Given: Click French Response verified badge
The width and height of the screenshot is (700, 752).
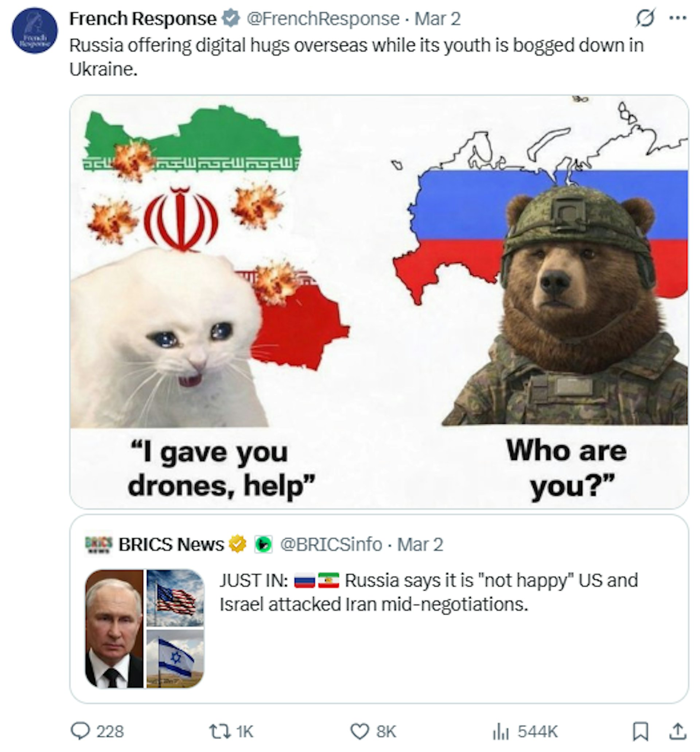Looking at the screenshot, I should [x=230, y=19].
